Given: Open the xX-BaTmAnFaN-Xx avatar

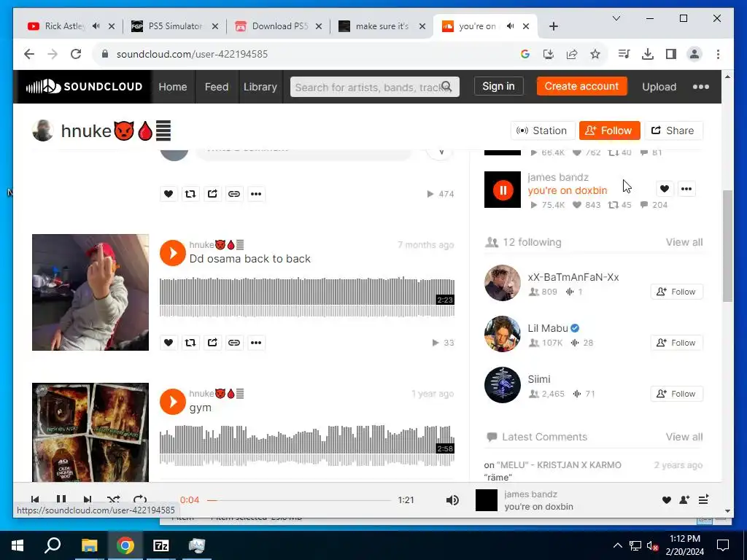Looking at the screenshot, I should pyautogui.click(x=503, y=283).
